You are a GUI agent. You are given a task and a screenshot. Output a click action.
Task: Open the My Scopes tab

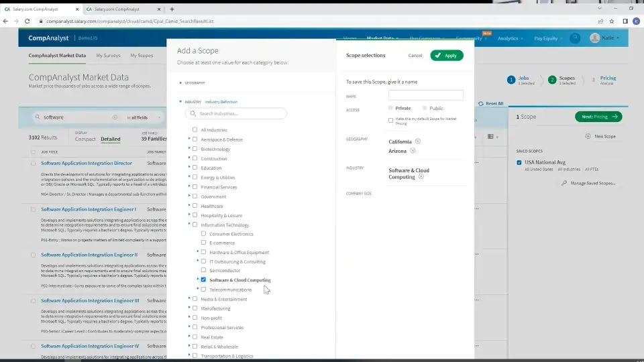pyautogui.click(x=142, y=56)
